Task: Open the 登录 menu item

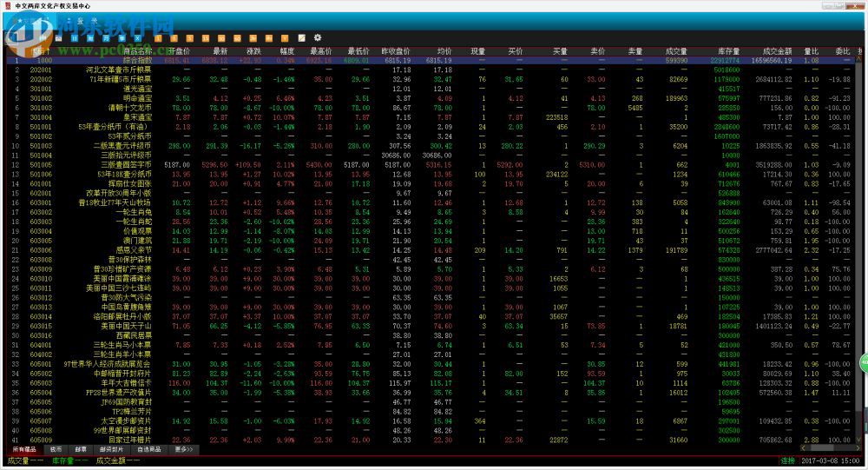Action: pyautogui.click(x=88, y=21)
